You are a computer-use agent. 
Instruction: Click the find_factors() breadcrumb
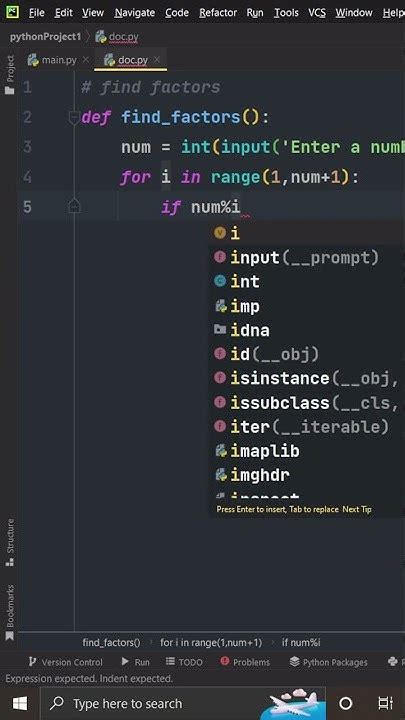111,642
